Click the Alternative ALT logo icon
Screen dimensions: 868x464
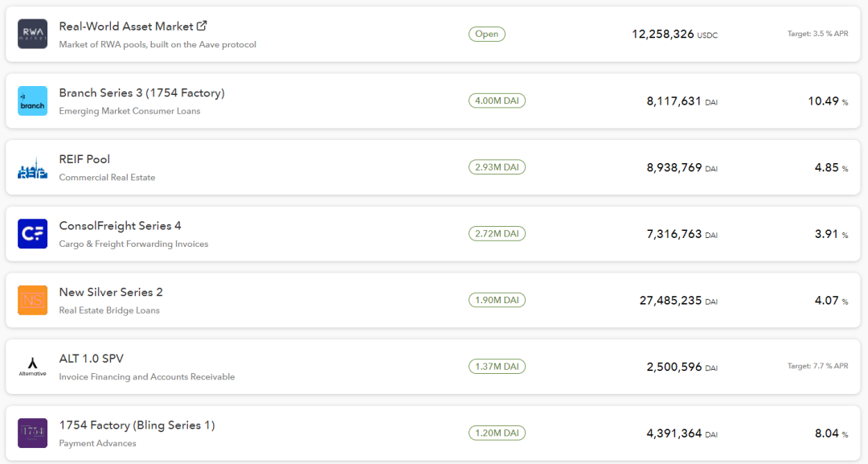pyautogui.click(x=32, y=367)
